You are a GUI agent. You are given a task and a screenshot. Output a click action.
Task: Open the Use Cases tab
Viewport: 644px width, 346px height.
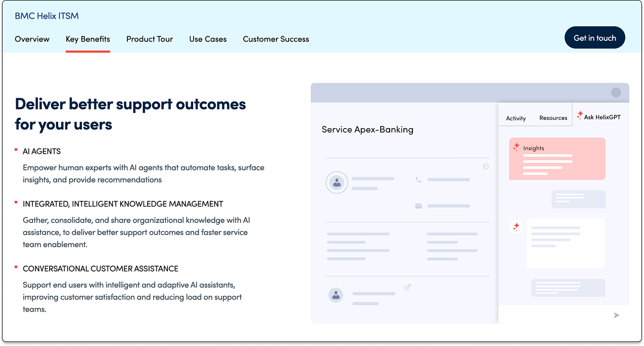point(208,39)
